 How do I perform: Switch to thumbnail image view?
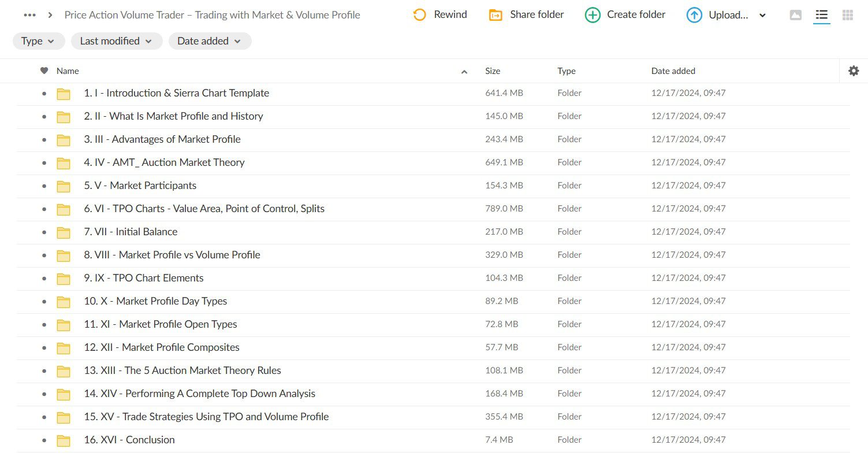coord(795,16)
